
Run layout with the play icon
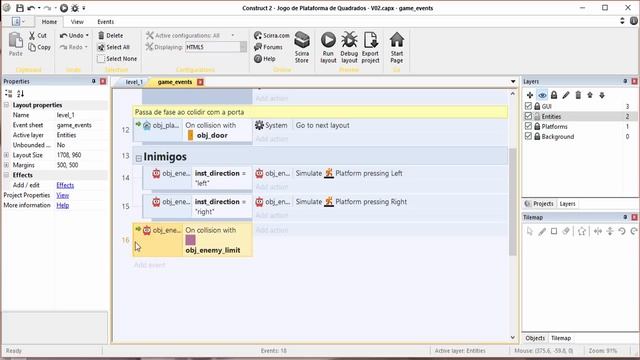point(328,40)
